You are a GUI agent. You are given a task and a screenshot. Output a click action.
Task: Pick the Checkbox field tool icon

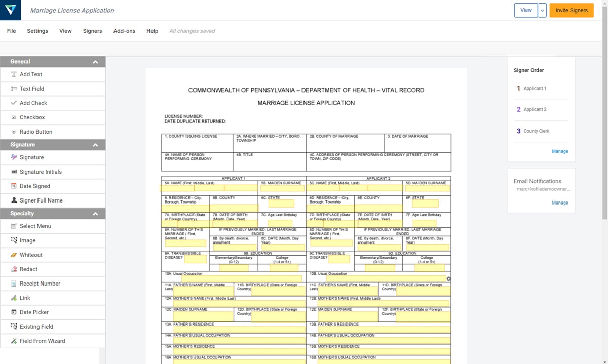[14, 117]
